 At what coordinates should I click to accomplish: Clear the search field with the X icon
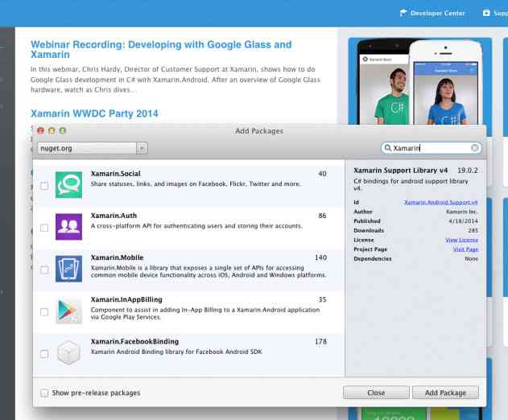(474, 148)
